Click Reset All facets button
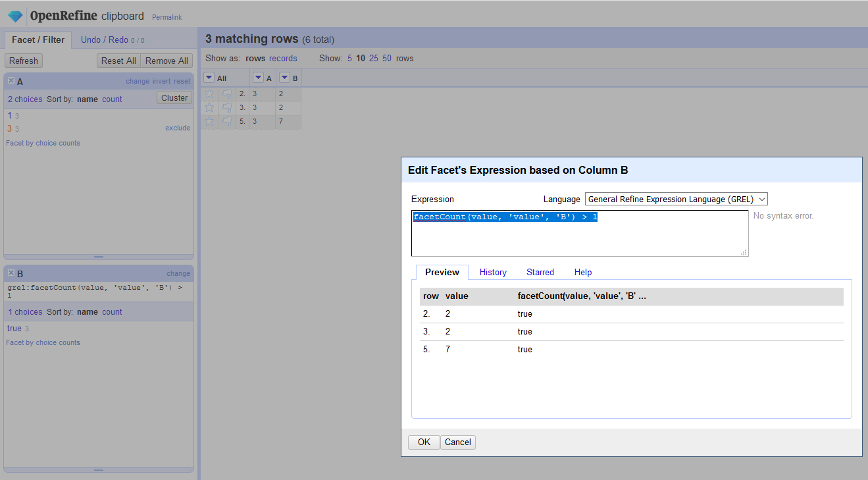868x480 pixels. (118, 61)
